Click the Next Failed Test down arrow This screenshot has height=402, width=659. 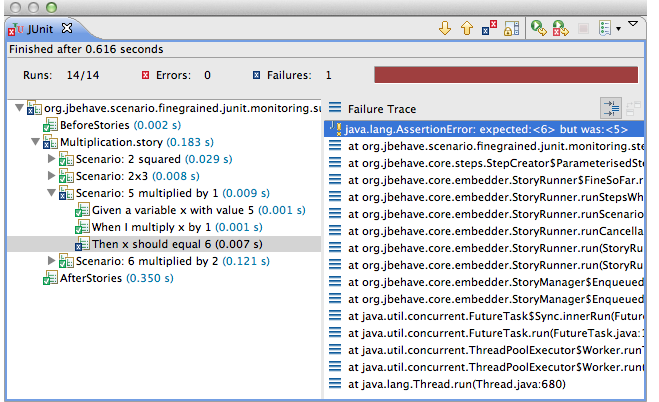tap(445, 29)
